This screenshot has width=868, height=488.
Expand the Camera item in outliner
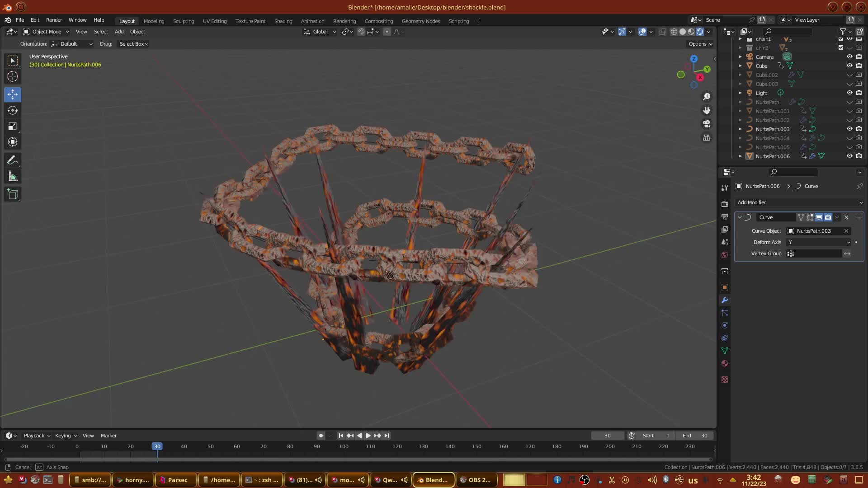click(740, 57)
